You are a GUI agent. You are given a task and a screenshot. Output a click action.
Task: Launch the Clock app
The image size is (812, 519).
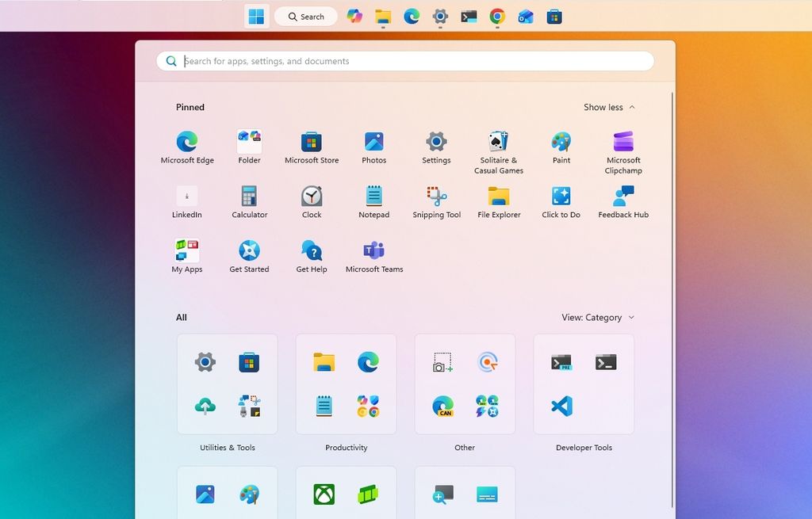(312, 202)
